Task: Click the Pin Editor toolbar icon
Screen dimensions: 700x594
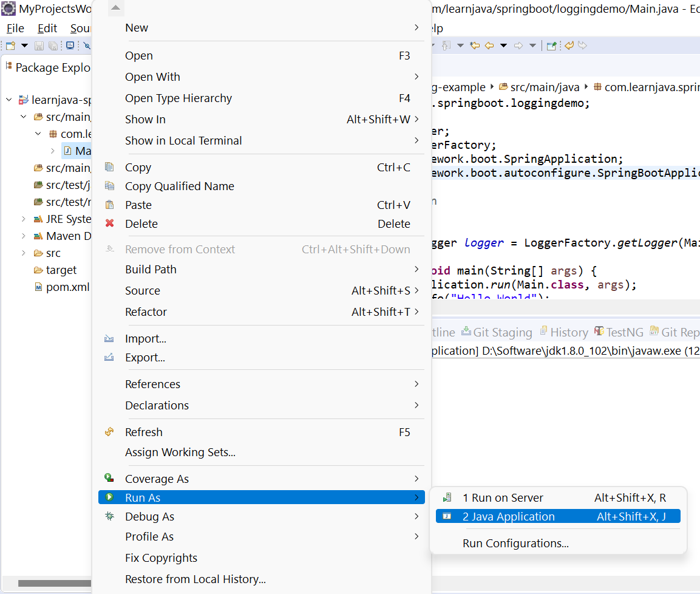Action: (551, 46)
